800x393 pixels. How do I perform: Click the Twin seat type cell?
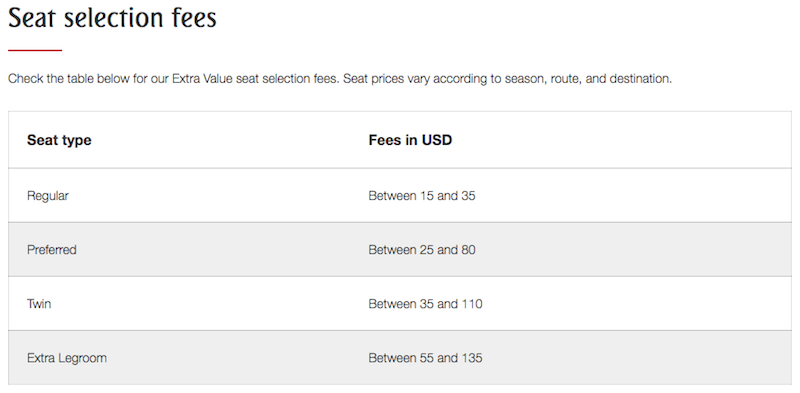coord(39,304)
